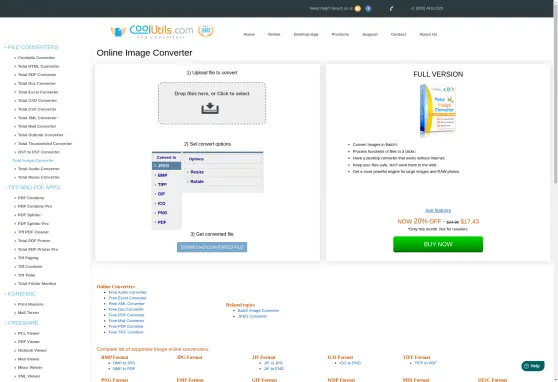Open the Online menu item
Viewport: 558px width, 382px height.
tap(274, 35)
